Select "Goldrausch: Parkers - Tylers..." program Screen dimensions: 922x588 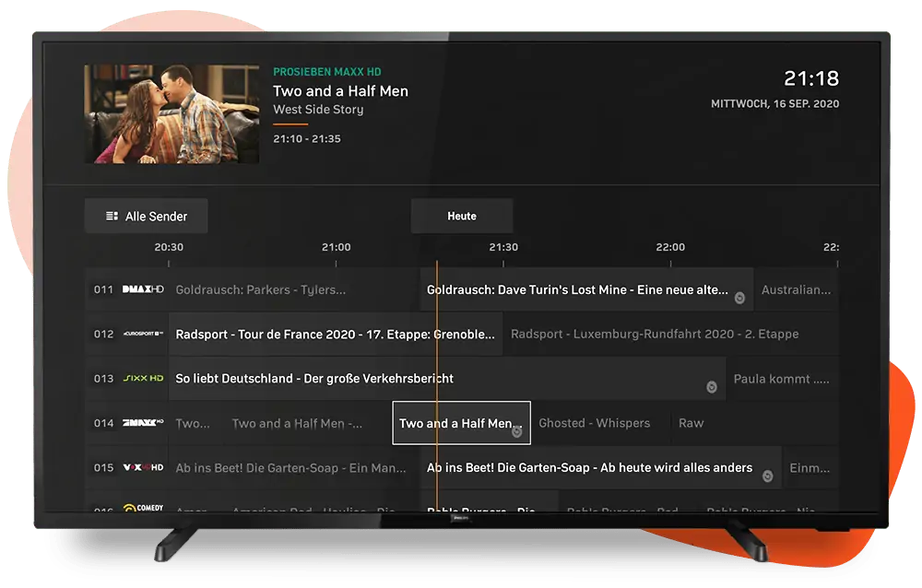(293, 289)
